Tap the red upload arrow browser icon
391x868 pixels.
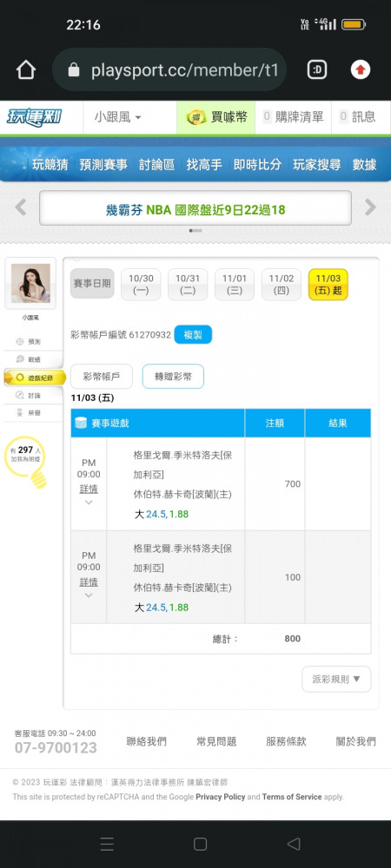pos(360,69)
